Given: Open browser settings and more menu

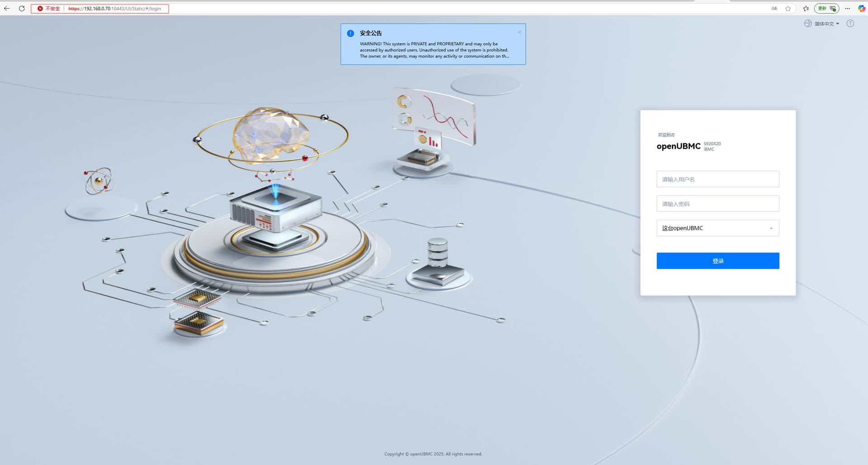Looking at the screenshot, I should (x=848, y=9).
